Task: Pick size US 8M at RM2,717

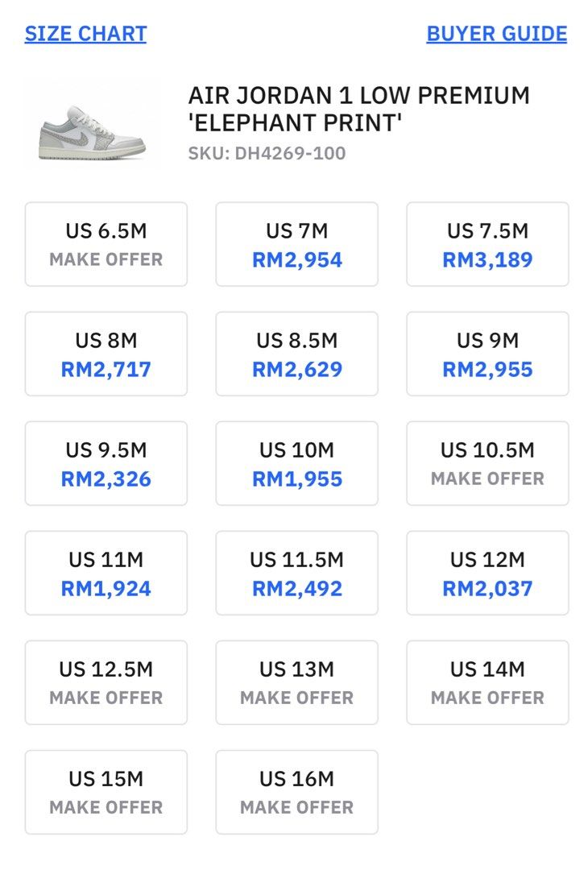Action: click(x=106, y=354)
